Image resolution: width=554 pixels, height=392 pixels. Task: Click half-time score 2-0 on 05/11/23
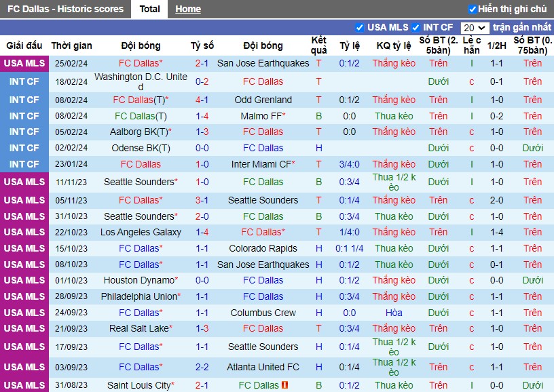tap(496, 201)
